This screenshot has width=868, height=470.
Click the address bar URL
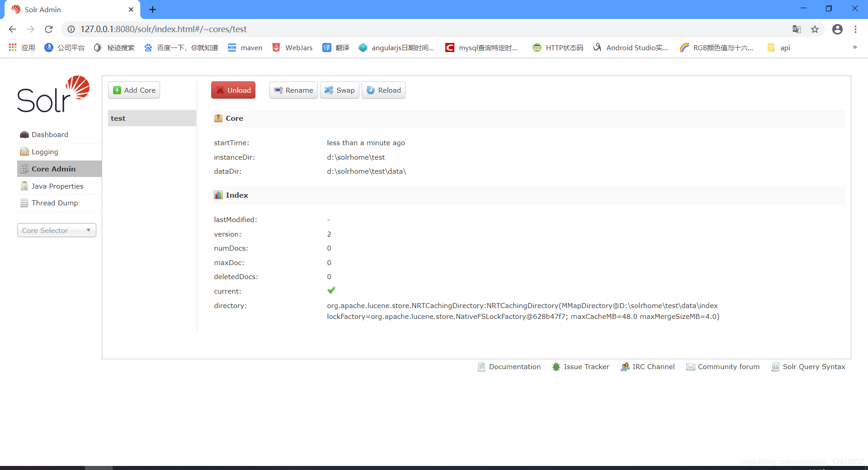coord(164,29)
